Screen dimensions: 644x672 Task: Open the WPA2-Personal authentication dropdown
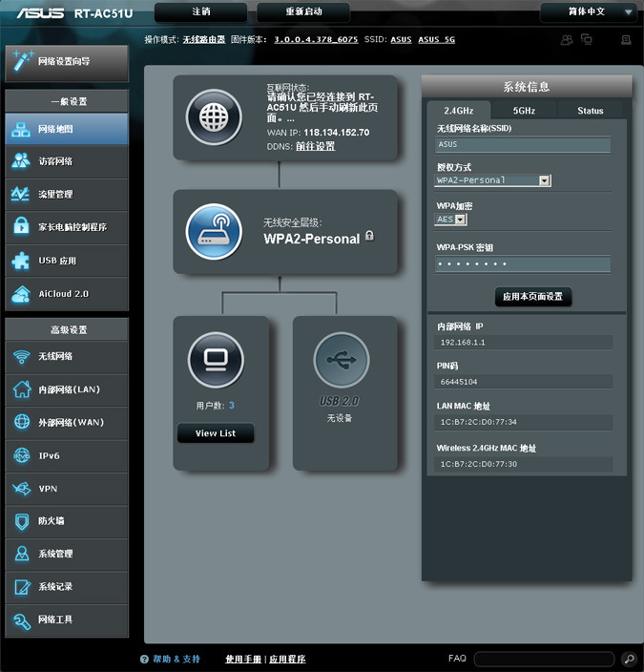coord(492,180)
